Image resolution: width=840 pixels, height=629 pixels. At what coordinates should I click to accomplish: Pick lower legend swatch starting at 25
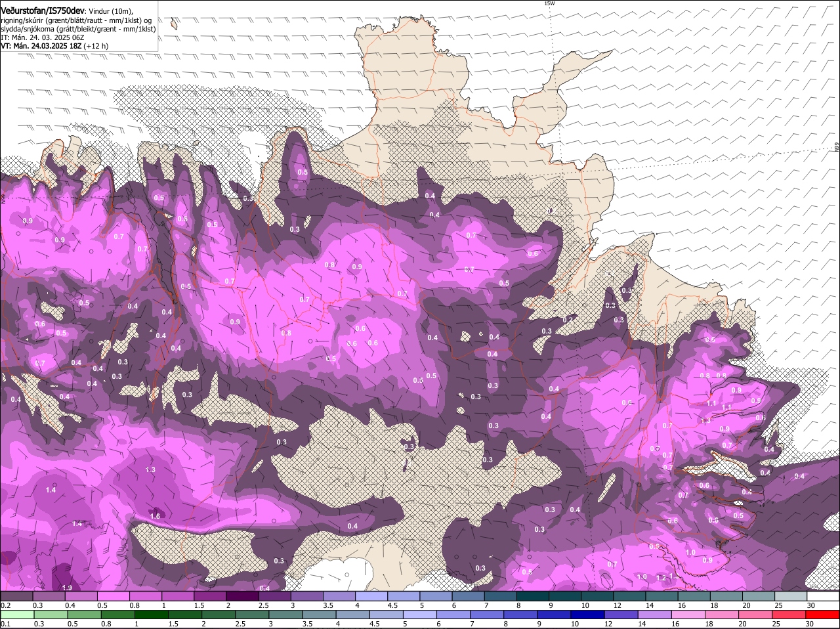[x=789, y=615]
